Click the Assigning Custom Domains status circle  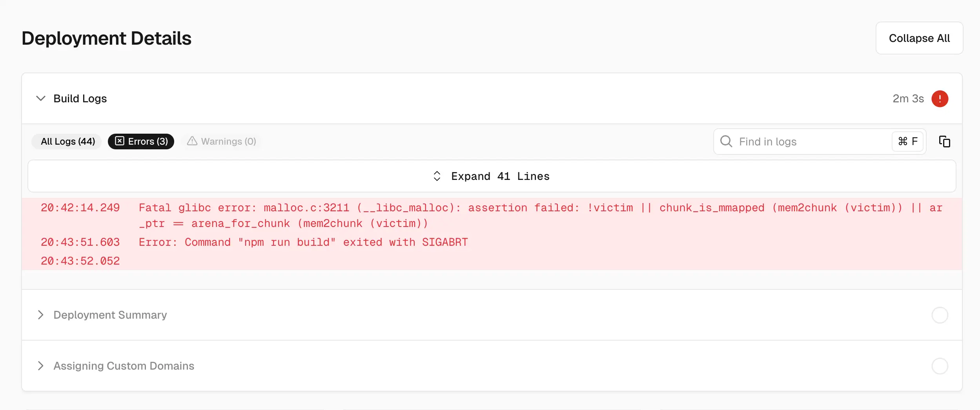pyautogui.click(x=940, y=366)
